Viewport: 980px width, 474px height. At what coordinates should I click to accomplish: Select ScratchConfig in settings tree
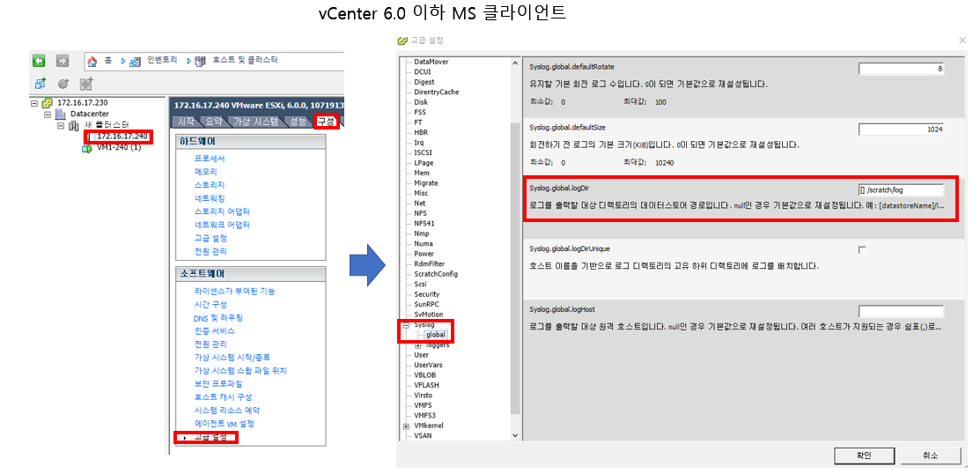pyautogui.click(x=436, y=274)
